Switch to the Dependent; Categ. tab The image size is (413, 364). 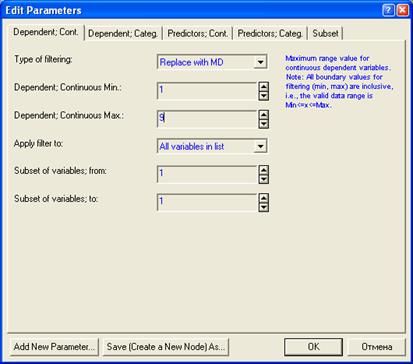(123, 33)
